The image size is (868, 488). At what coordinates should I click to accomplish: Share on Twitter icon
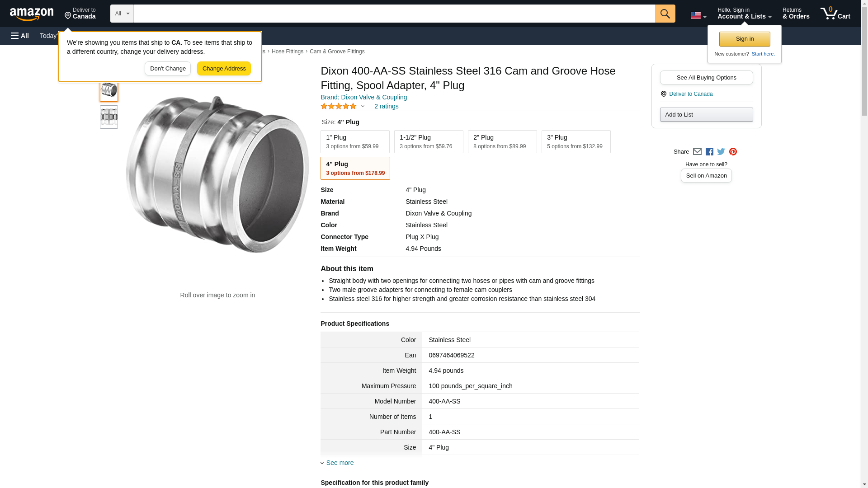[x=721, y=152]
